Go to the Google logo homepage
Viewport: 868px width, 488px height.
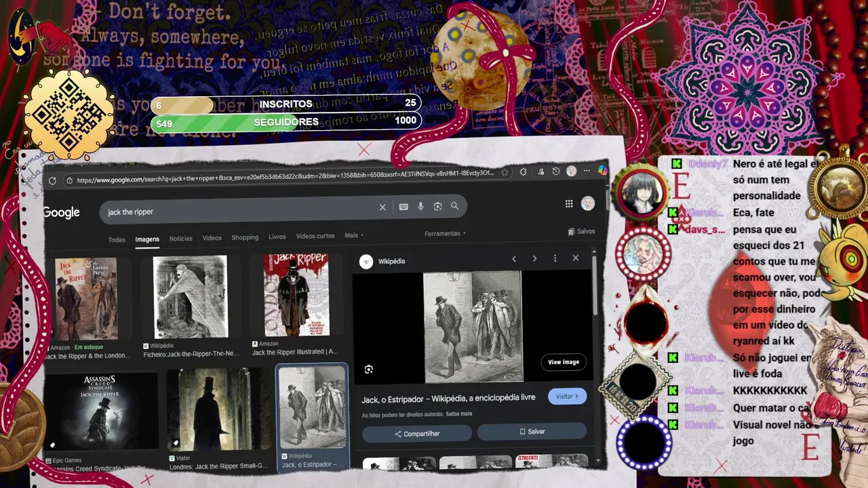62,213
